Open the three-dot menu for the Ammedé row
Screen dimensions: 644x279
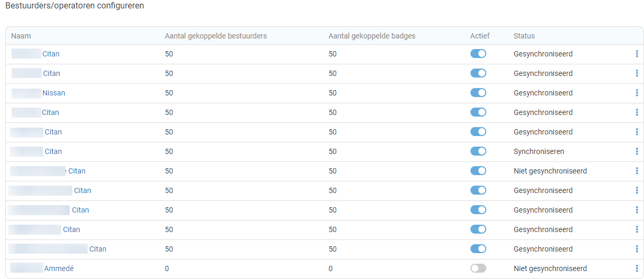[x=637, y=268]
